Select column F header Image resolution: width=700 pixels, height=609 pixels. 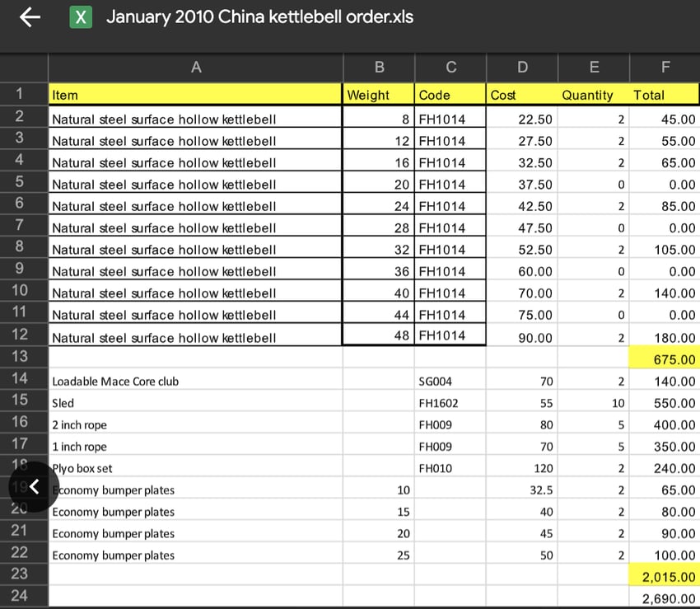665,68
